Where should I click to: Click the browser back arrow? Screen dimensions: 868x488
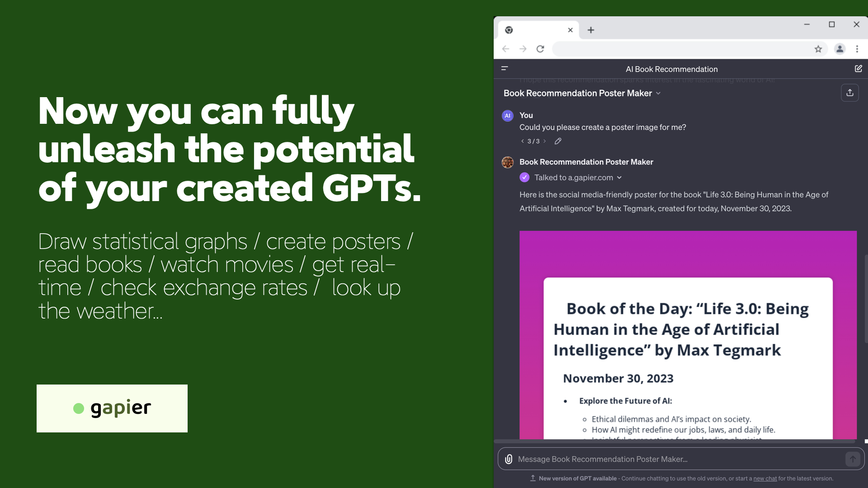point(505,49)
